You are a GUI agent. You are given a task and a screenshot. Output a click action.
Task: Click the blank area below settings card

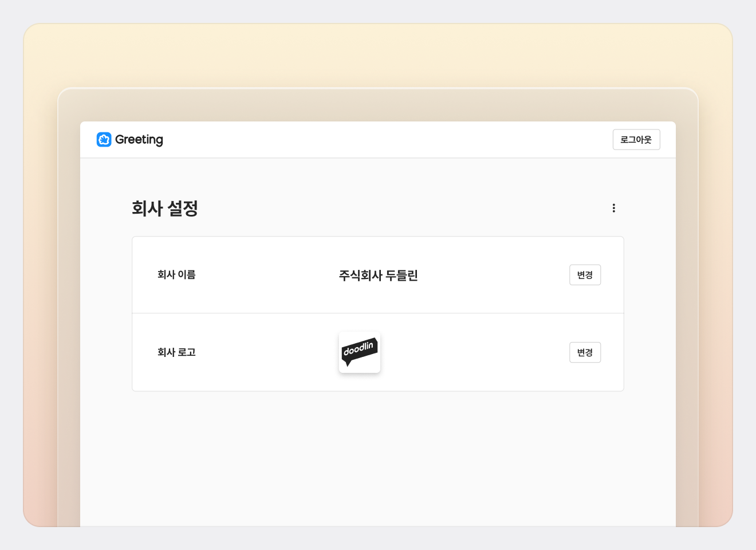click(x=378, y=458)
